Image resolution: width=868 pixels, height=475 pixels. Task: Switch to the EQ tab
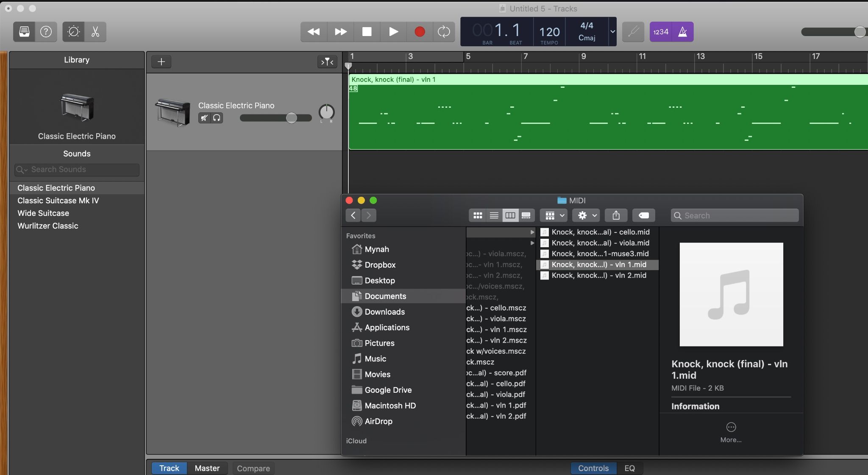click(x=629, y=468)
